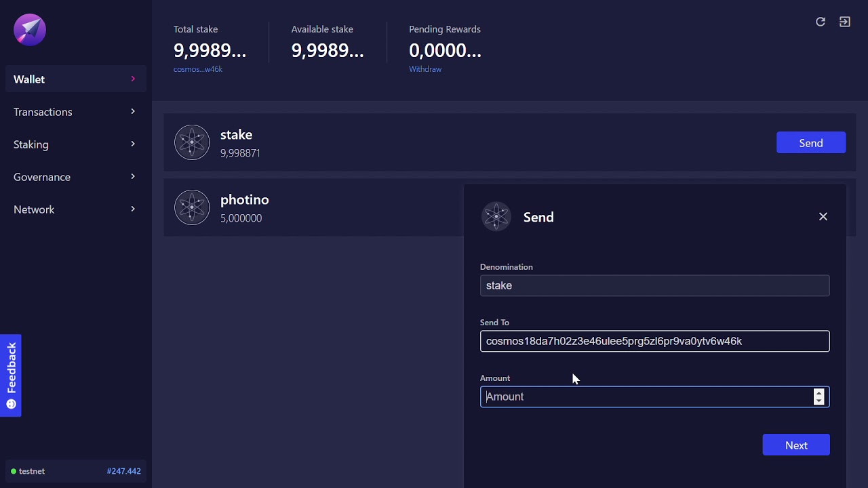This screenshot has width=868, height=488.
Task: Click the Denomination field showing stake
Action: 654,285
